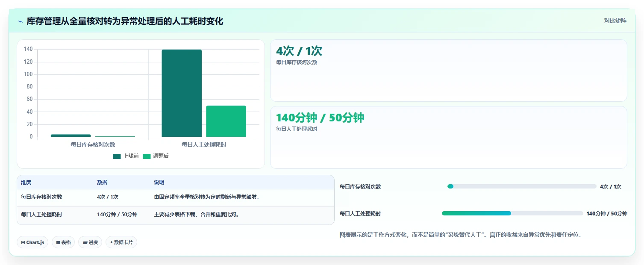Click the large 140分钟 / 50分钟 stat card value
644x265 pixels.
[320, 118]
